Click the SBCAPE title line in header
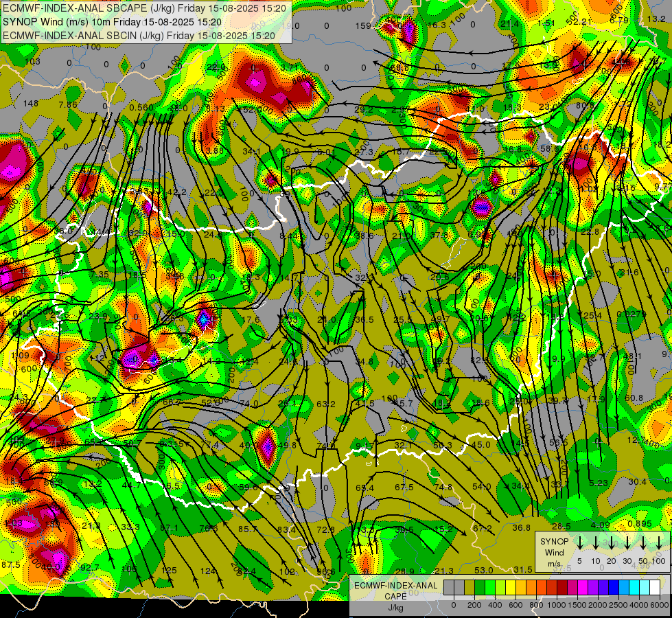 144,8
